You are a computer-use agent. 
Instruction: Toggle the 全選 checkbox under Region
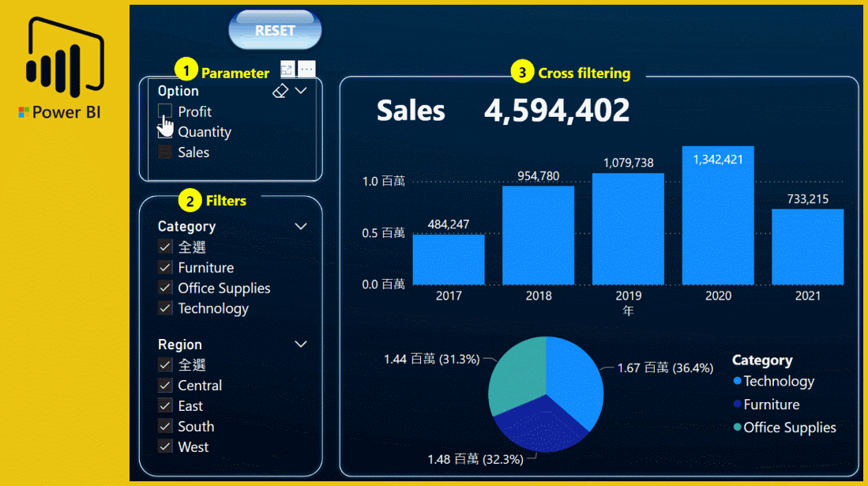(x=165, y=364)
